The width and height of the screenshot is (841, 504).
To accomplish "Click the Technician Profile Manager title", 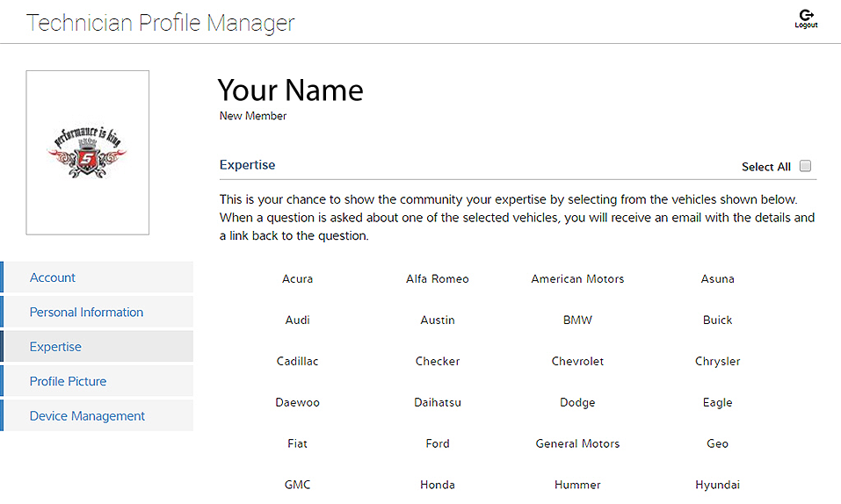I will 161,23.
